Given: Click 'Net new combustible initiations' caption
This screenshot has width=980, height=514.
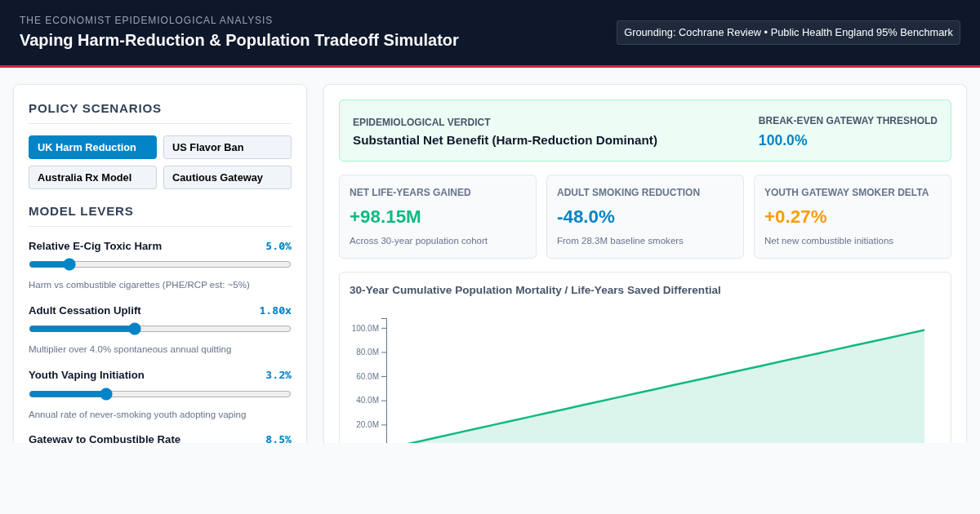Looking at the screenshot, I should click(829, 241).
